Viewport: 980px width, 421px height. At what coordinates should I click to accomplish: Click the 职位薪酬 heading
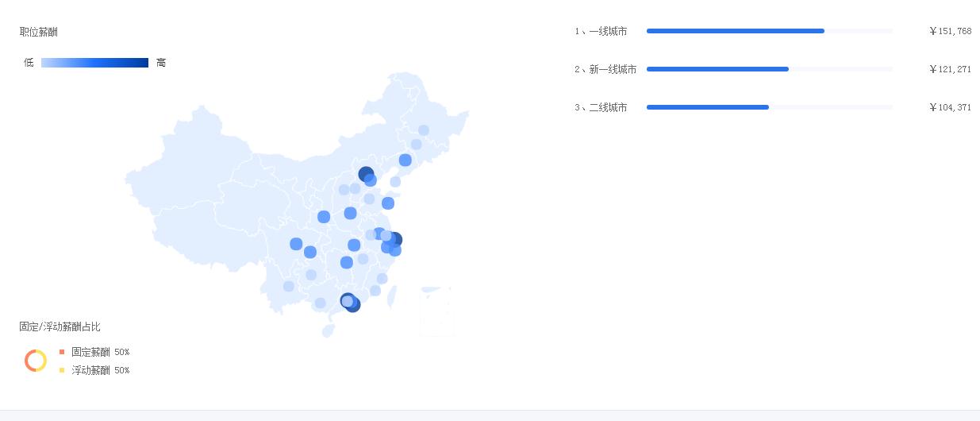pyautogui.click(x=39, y=32)
